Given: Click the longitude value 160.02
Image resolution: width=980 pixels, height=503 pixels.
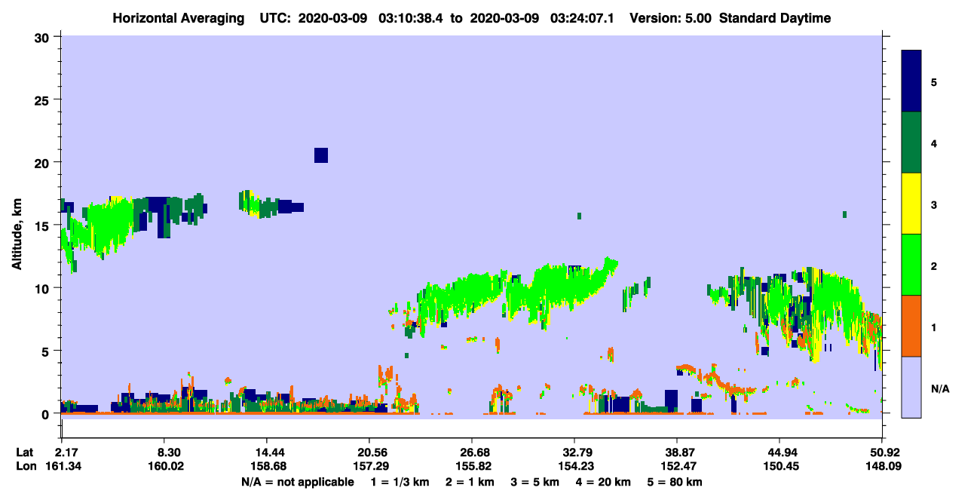Looking at the screenshot, I should pyautogui.click(x=164, y=466).
